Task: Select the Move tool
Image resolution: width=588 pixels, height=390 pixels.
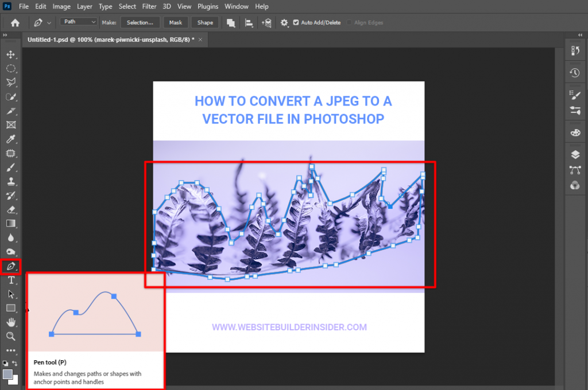Action: (x=11, y=54)
